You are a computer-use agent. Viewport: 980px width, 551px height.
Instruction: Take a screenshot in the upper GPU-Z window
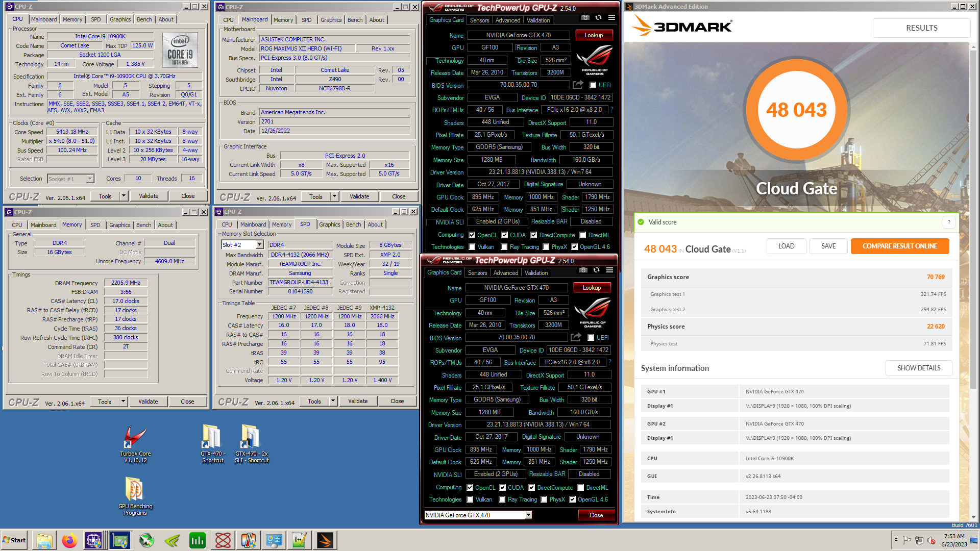coord(585,18)
